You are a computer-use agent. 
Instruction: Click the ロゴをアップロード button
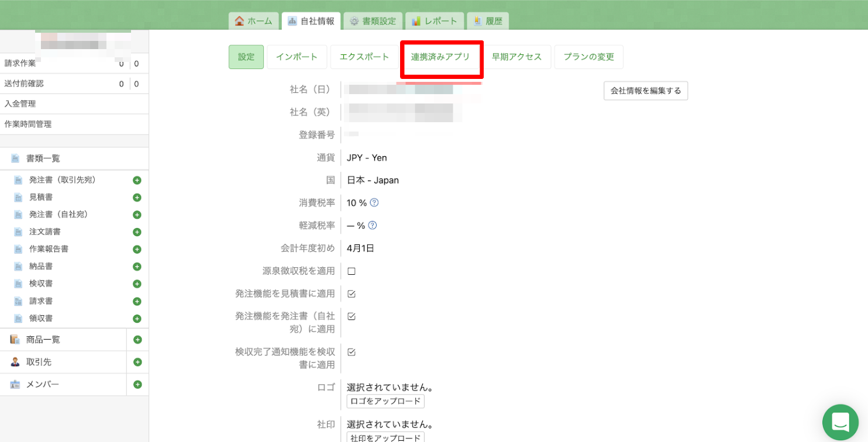(385, 401)
